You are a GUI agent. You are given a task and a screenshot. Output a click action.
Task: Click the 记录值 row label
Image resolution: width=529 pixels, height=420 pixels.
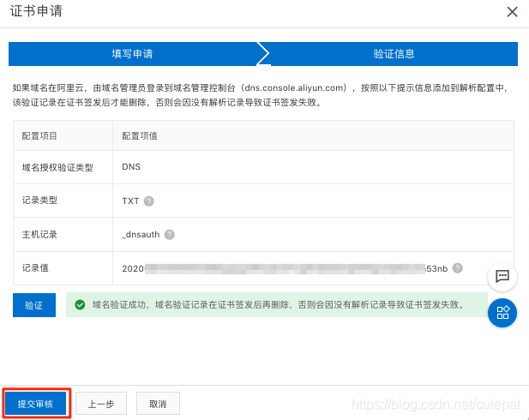35,268
